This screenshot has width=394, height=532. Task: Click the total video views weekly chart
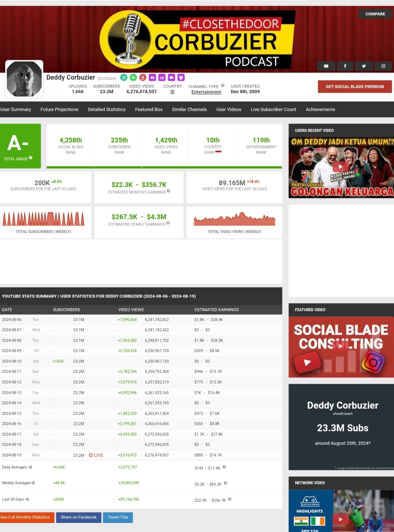click(x=235, y=219)
